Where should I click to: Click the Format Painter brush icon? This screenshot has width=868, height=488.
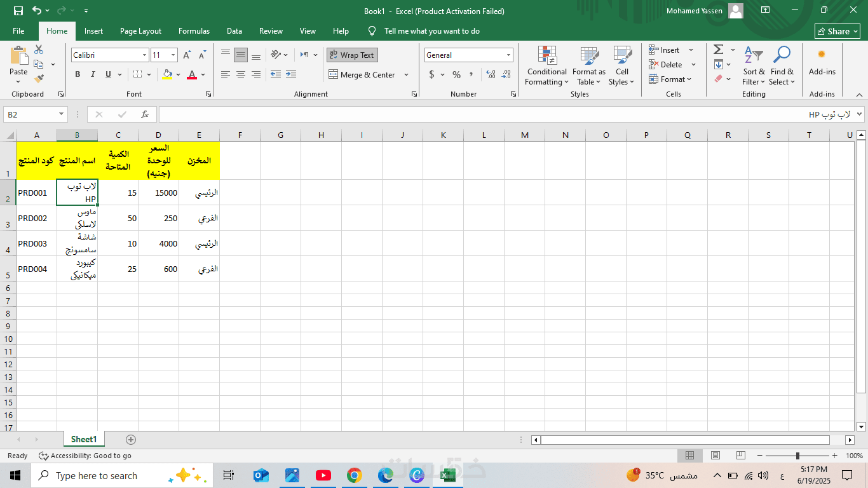coord(39,79)
